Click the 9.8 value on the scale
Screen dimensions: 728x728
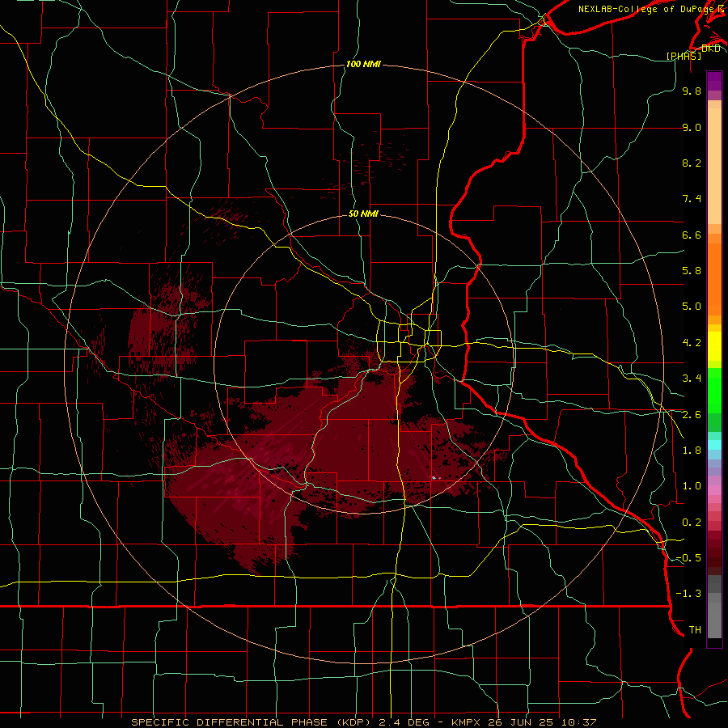pos(692,91)
